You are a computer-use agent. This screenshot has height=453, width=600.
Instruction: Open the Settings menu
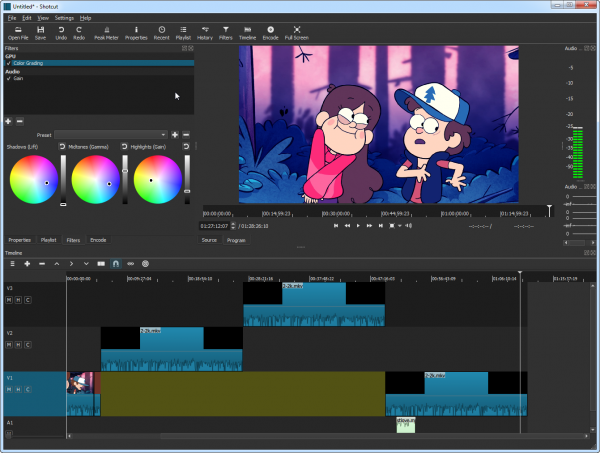pos(64,18)
